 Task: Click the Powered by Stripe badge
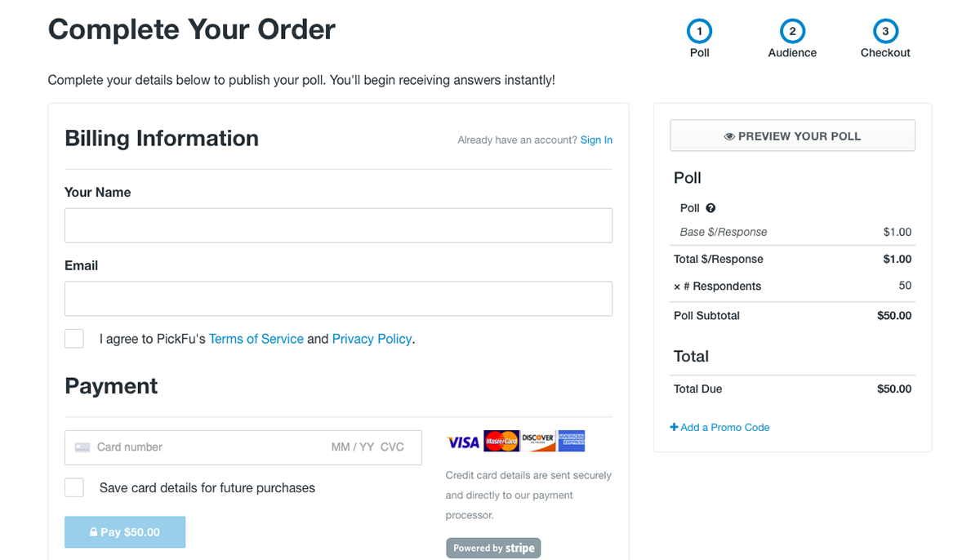[493, 548]
